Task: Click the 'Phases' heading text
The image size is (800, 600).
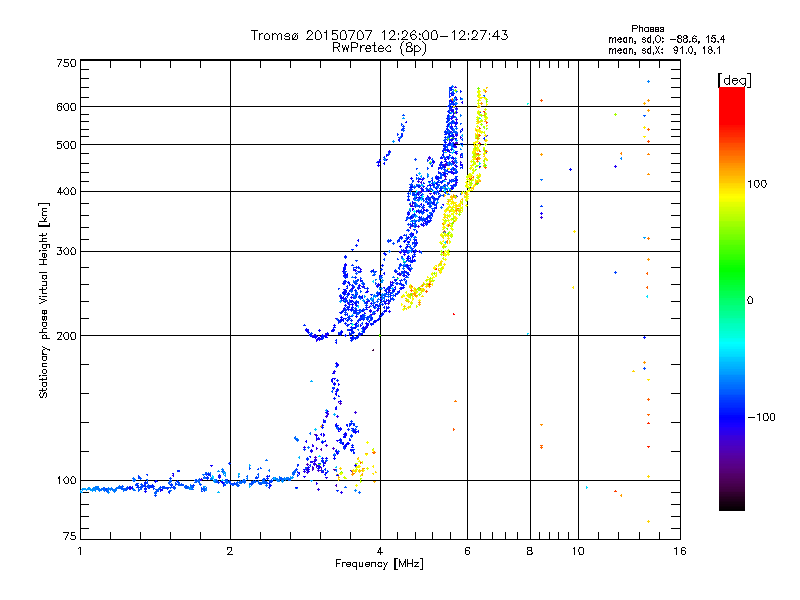Action: [x=647, y=29]
